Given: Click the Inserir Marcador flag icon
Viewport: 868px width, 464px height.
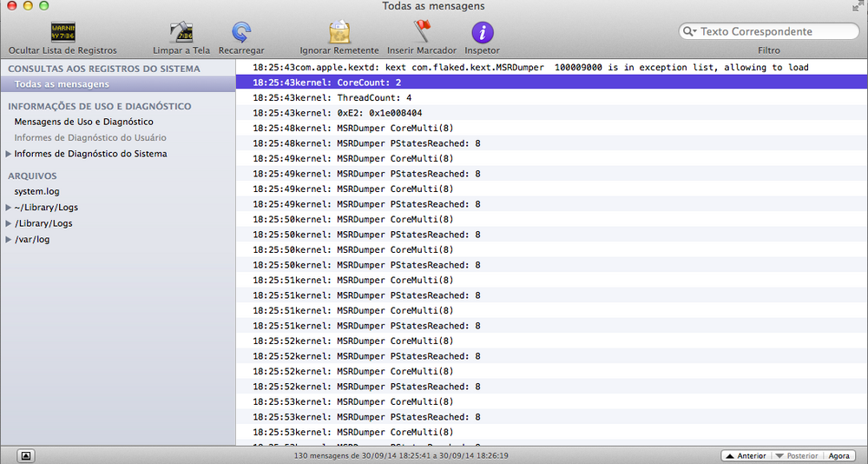Looking at the screenshot, I should click(422, 32).
